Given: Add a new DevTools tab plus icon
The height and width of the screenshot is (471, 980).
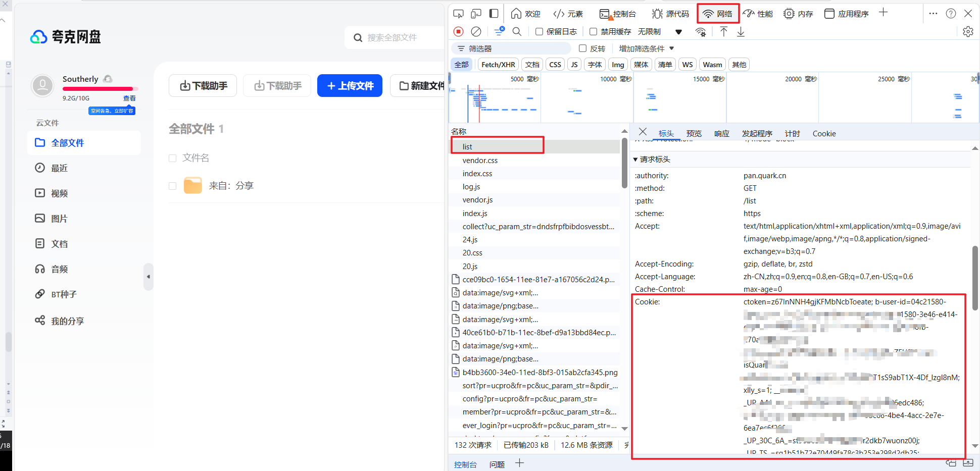Looking at the screenshot, I should pos(883,13).
